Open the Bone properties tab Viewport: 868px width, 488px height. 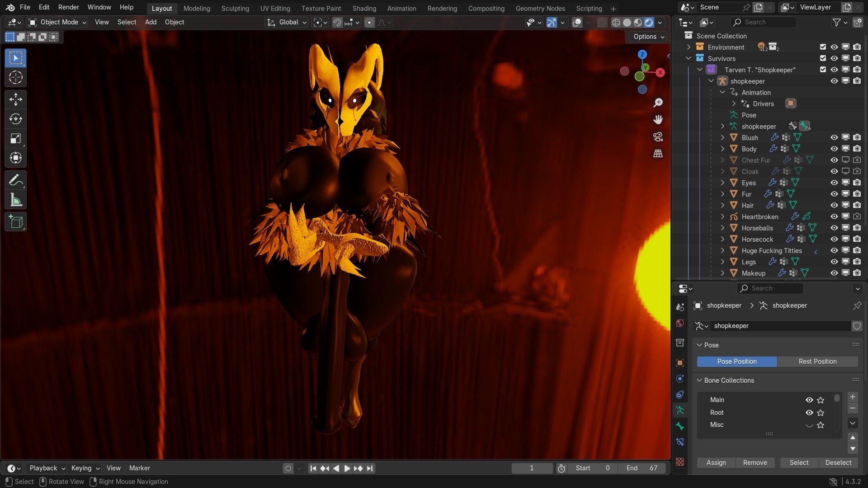680,426
